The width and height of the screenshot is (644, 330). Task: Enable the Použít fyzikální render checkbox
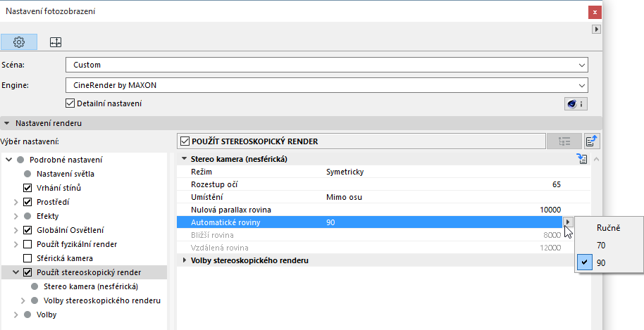(27, 244)
